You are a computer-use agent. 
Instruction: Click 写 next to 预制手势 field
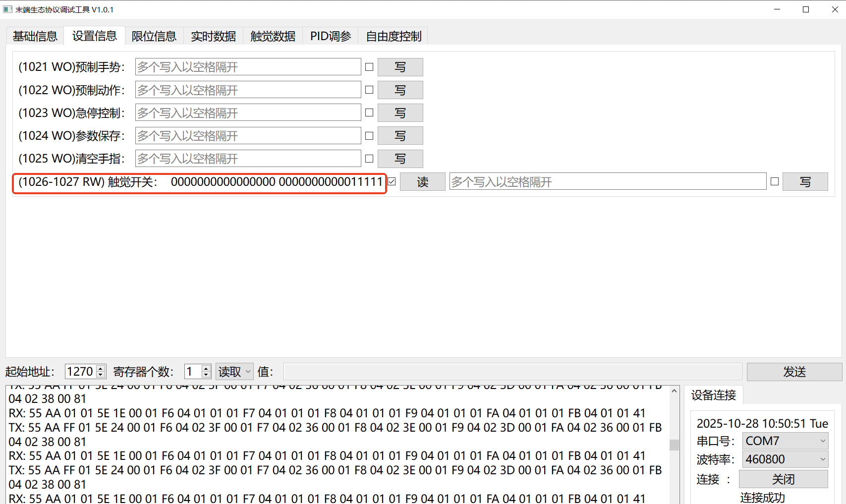click(x=400, y=66)
